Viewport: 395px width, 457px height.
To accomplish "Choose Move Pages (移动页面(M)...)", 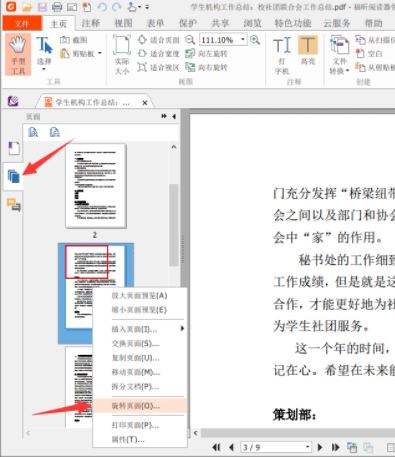I will [x=139, y=372].
